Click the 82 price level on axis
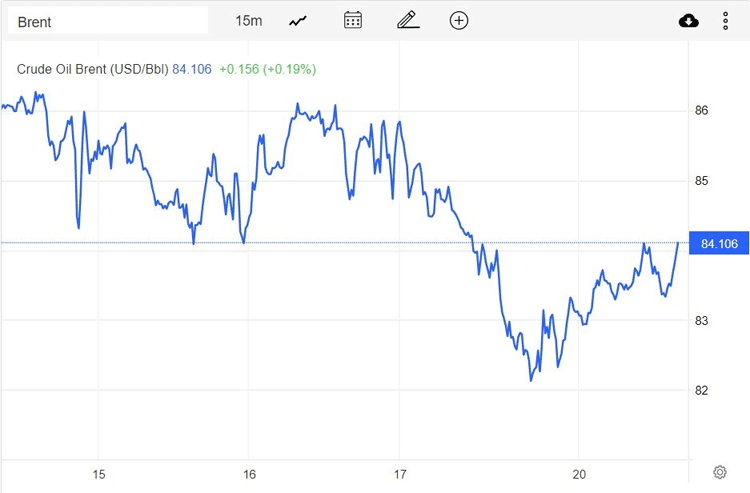Image resolution: width=750 pixels, height=493 pixels. tap(702, 390)
